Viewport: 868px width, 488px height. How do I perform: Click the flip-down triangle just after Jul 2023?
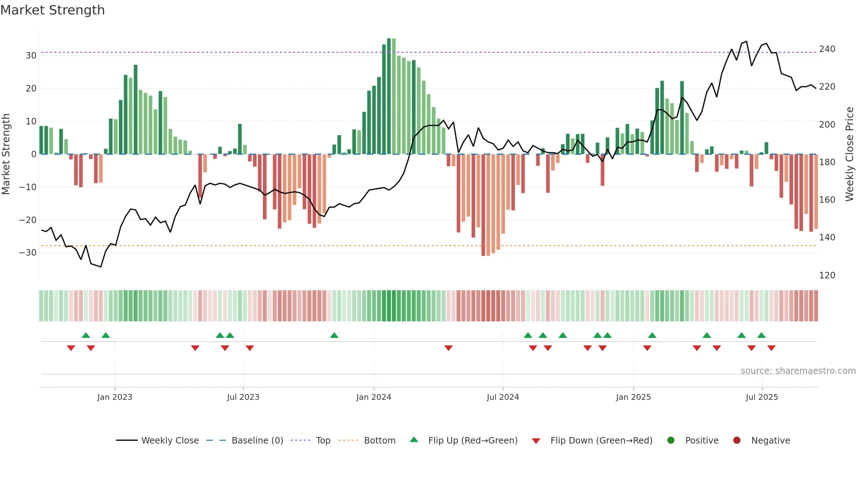250,348
